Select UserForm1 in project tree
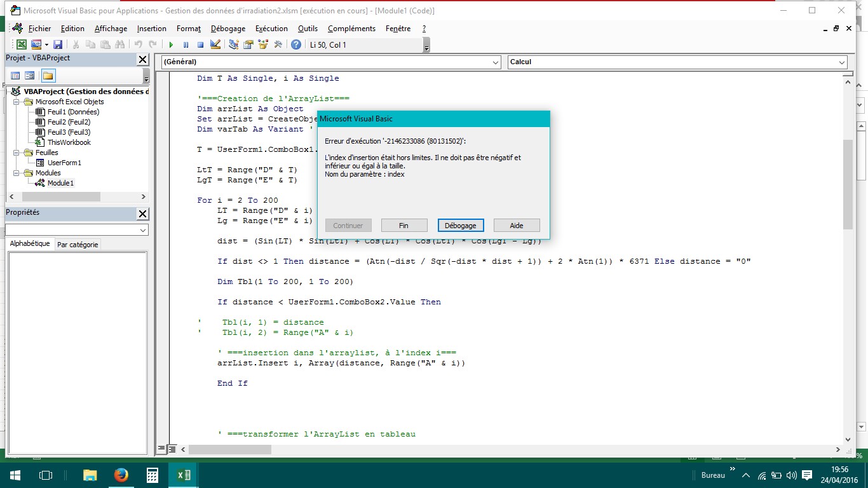This screenshot has width=868, height=488. point(64,163)
